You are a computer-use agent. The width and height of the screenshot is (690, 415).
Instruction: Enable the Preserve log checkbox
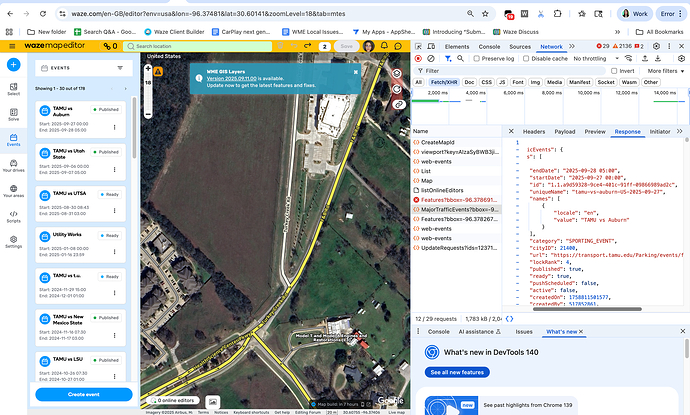[x=477, y=59]
